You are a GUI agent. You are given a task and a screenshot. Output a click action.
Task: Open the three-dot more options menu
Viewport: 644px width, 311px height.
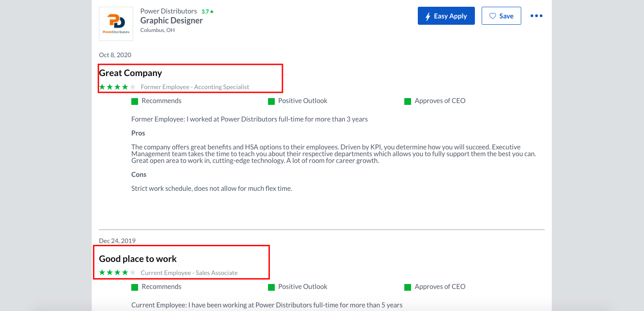(537, 16)
